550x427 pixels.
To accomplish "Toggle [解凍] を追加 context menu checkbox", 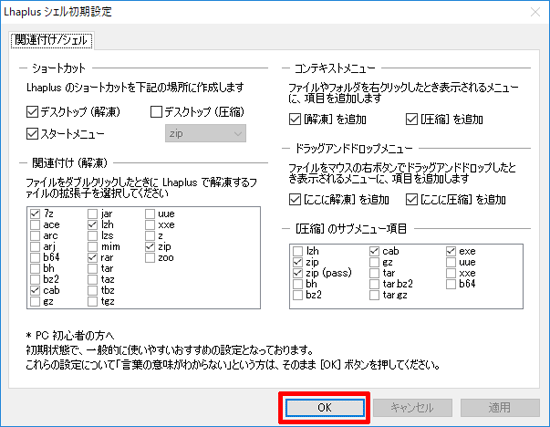I will pos(295,119).
